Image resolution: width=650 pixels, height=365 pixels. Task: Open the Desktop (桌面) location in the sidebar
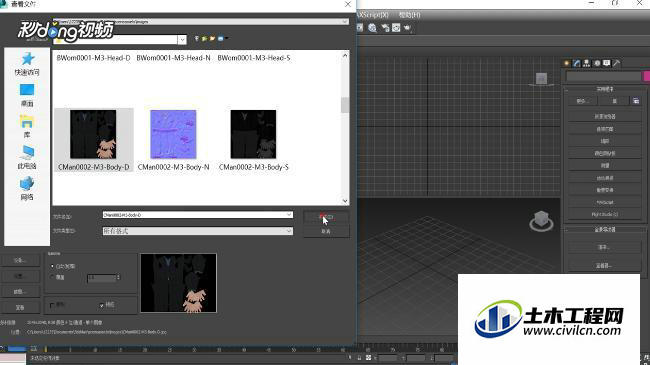pyautogui.click(x=27, y=95)
